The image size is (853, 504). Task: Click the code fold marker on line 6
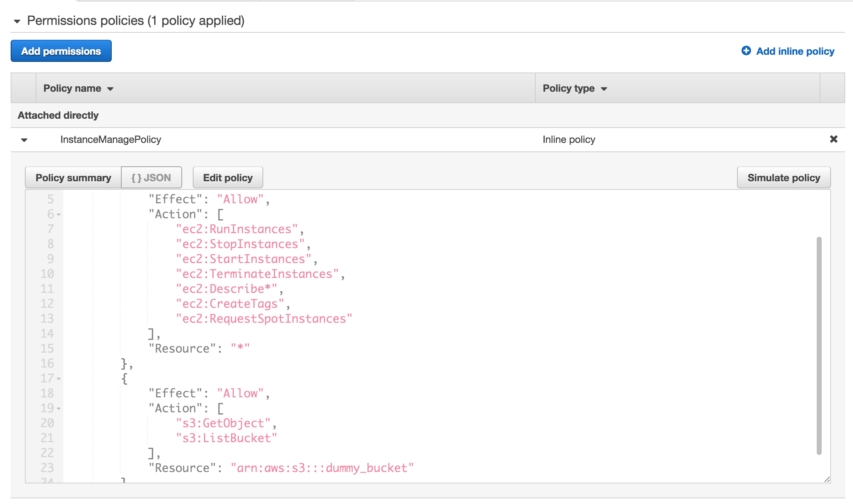(x=59, y=215)
